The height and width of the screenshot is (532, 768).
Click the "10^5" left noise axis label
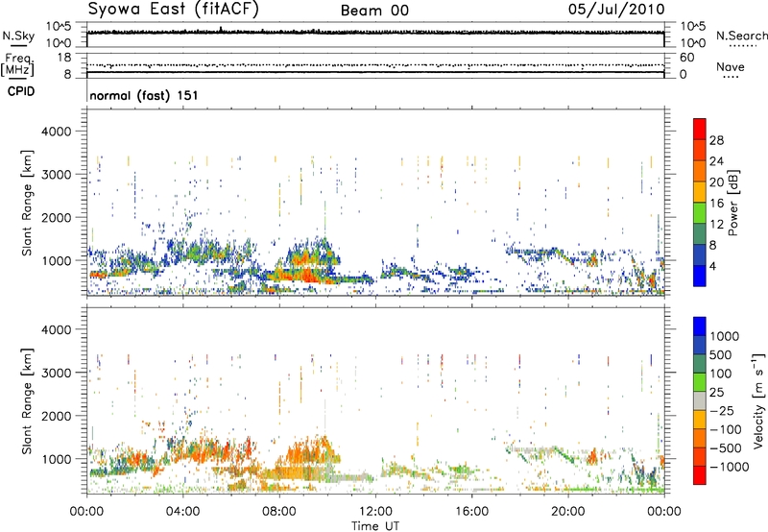[x=59, y=27]
